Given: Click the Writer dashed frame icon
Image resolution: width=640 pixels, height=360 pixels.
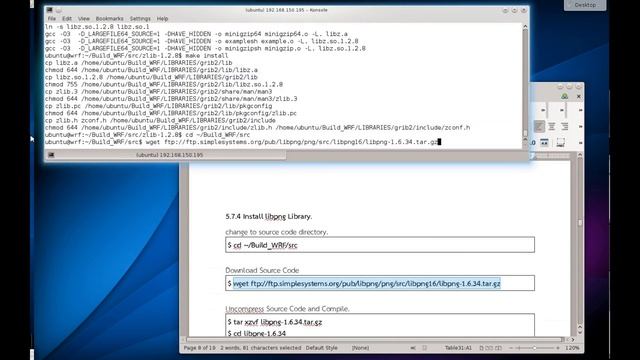Looking at the screenshot, I should click(x=560, y=142).
